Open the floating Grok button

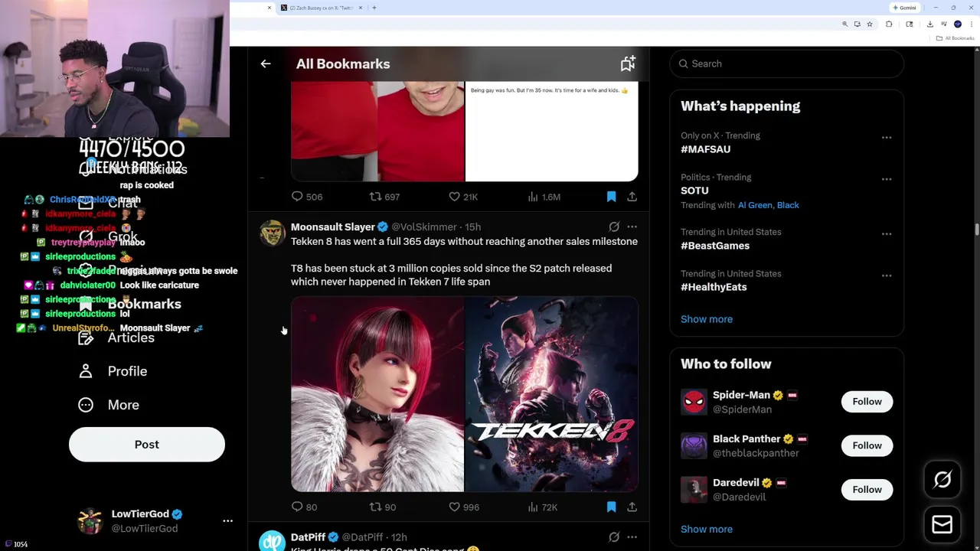point(942,480)
